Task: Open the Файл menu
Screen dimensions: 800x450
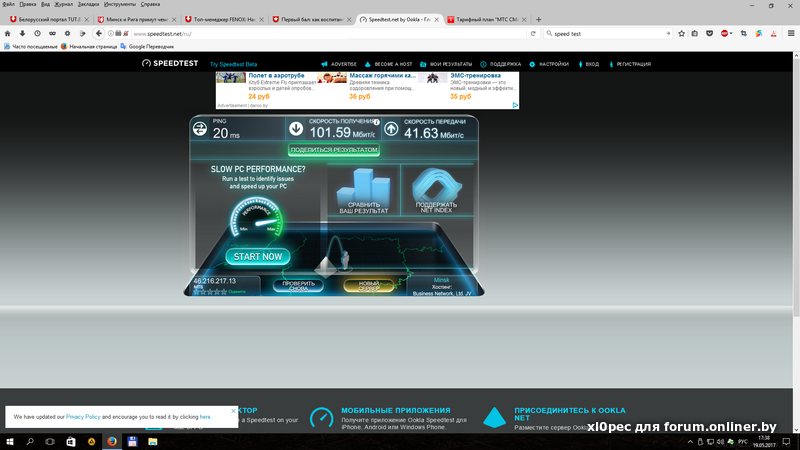Action: coord(9,4)
